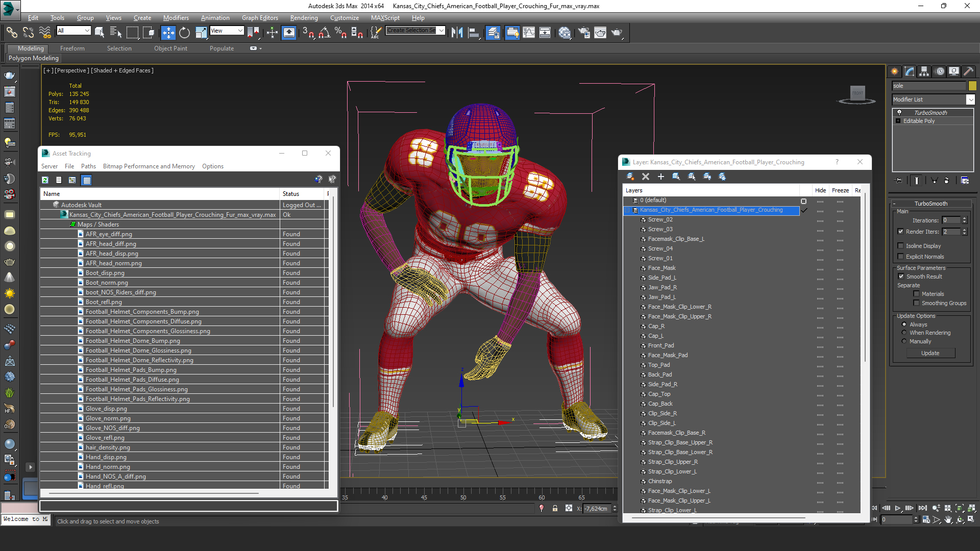The width and height of the screenshot is (980, 551).
Task: Enable Separate by Smoothing Groups checkbox
Action: pyautogui.click(x=916, y=303)
